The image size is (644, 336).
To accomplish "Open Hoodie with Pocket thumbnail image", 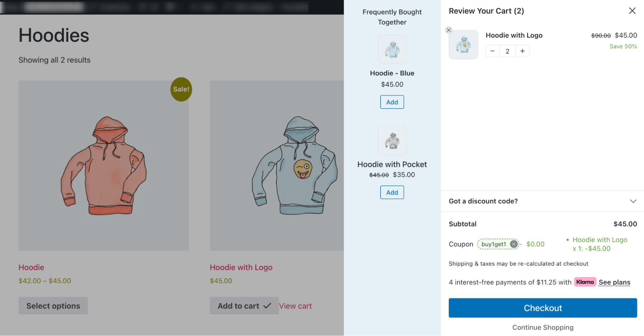I will click(x=392, y=141).
